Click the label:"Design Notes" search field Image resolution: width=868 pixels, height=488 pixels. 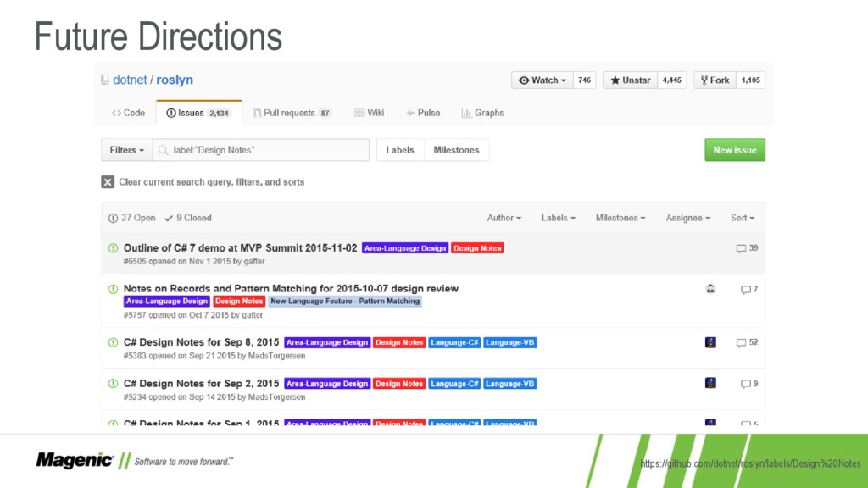click(261, 150)
